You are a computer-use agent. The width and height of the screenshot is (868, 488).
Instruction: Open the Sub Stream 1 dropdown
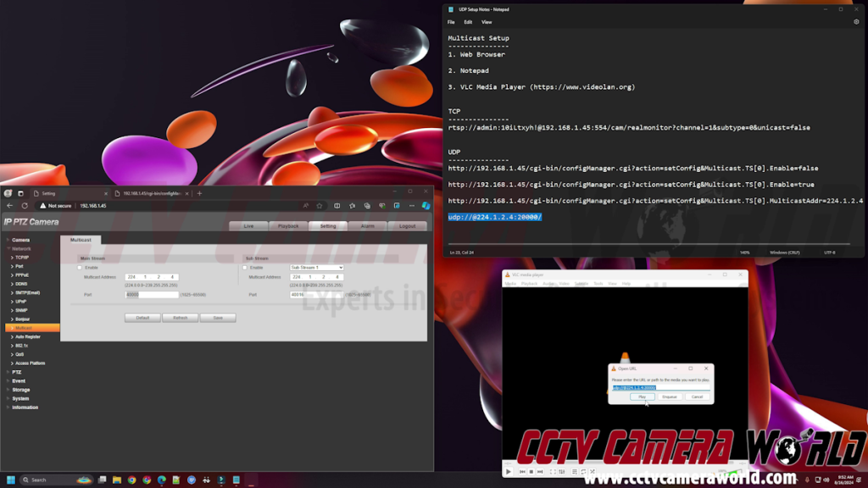pyautogui.click(x=317, y=268)
